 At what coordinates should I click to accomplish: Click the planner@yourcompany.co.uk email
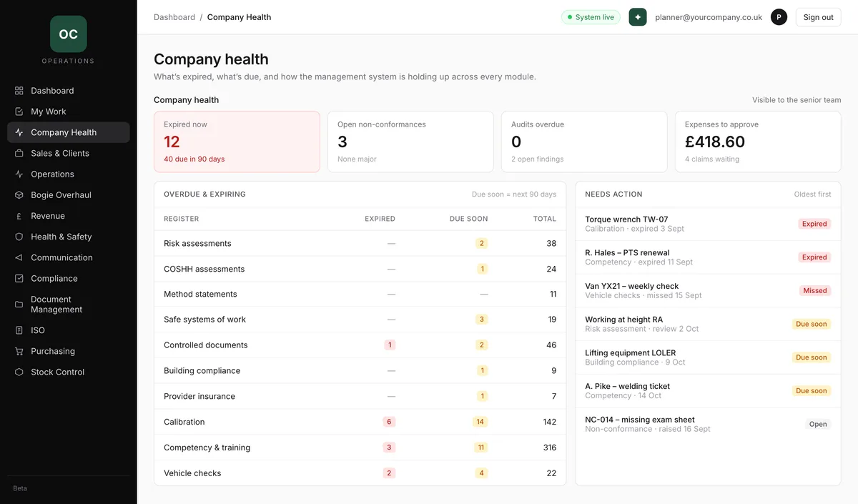709,17
